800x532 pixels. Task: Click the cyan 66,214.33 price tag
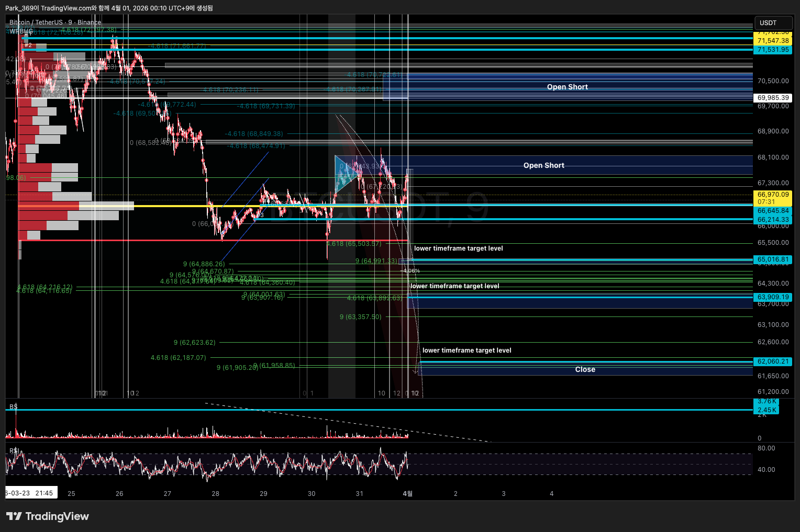click(773, 220)
